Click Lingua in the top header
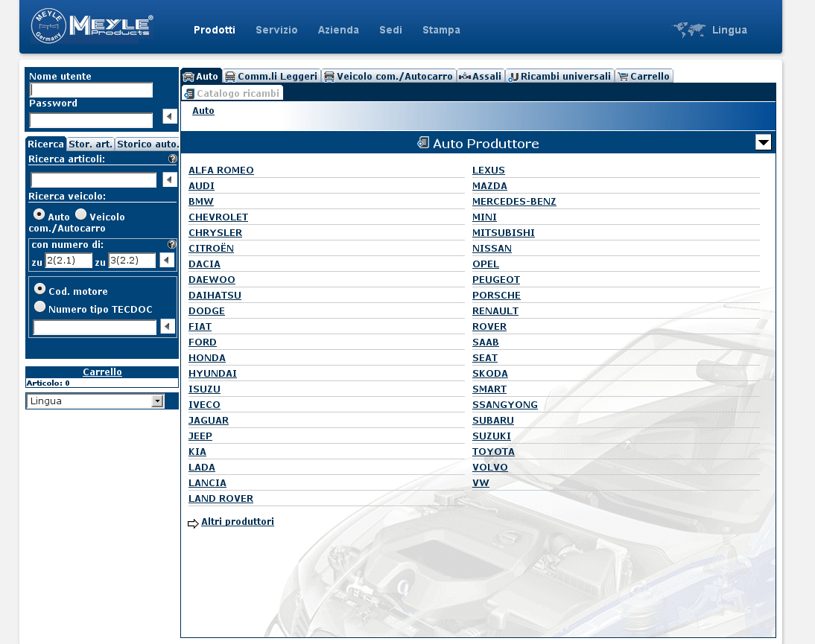The height and width of the screenshot is (644, 815). pyautogui.click(x=729, y=30)
